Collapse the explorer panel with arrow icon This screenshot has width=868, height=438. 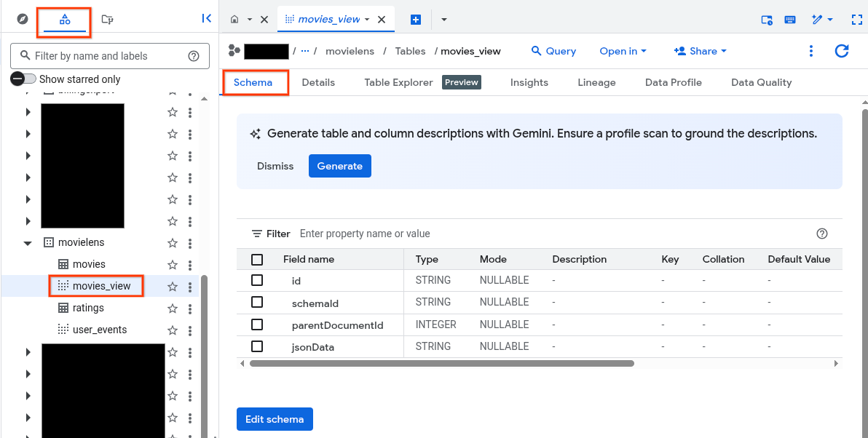(x=206, y=19)
